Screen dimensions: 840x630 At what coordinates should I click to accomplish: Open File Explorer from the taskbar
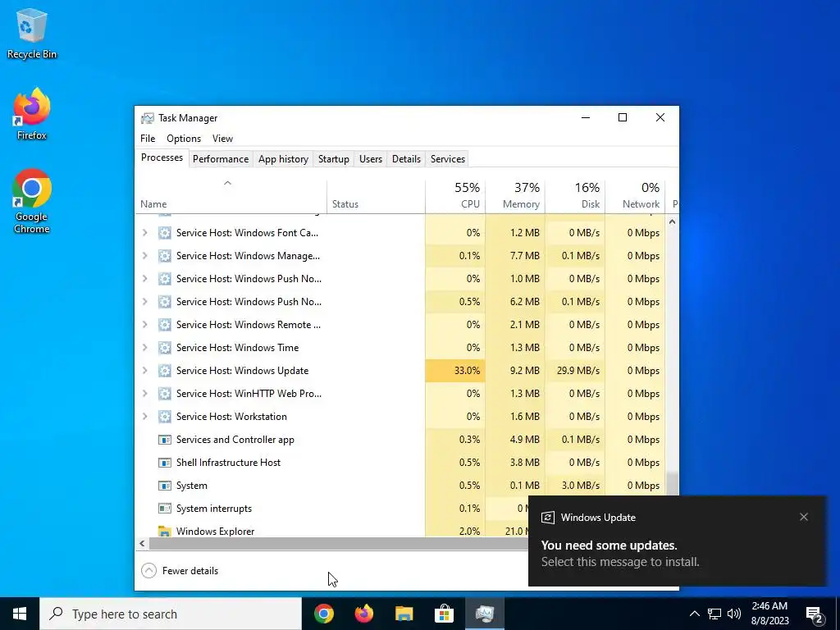[x=404, y=614]
